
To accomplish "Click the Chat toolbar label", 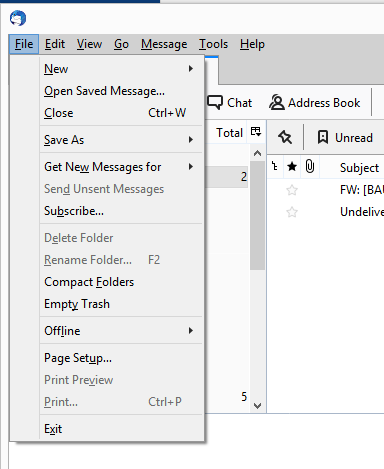I will (x=239, y=103).
